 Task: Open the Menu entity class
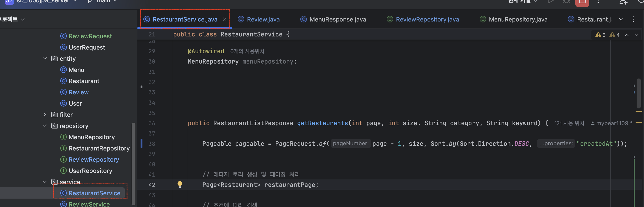point(76,70)
